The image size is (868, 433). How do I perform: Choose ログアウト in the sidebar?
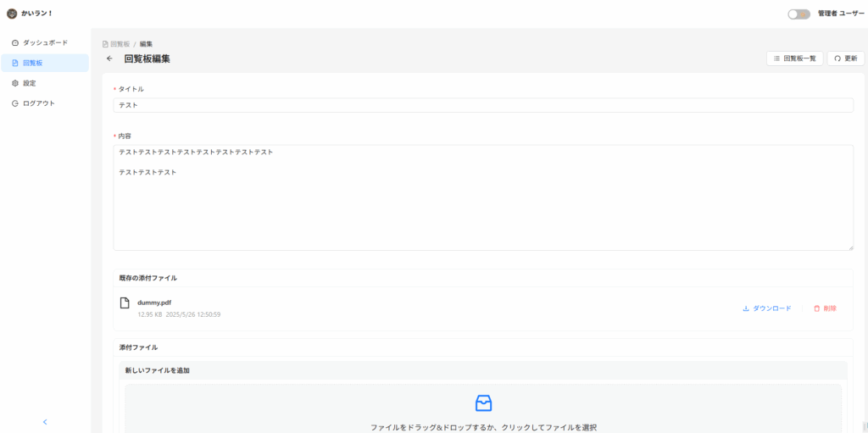(x=45, y=103)
